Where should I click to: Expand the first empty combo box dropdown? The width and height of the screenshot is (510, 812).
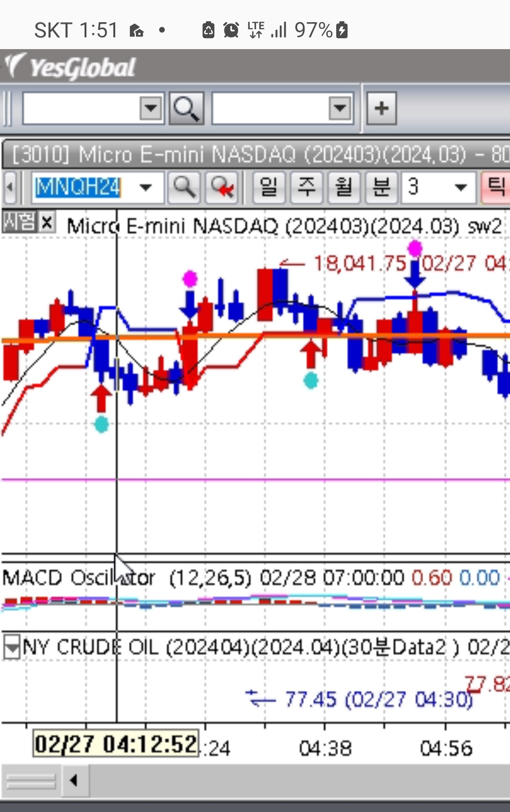tap(151, 109)
